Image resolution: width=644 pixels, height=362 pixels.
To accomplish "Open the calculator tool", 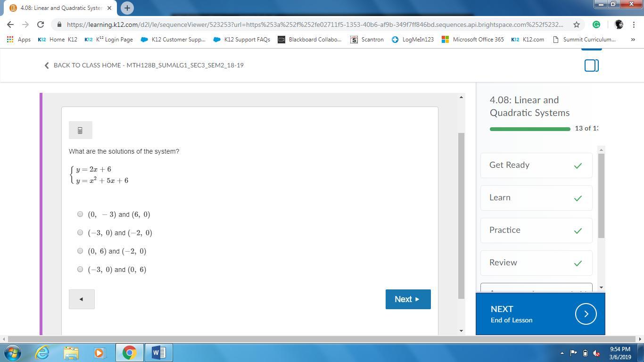I will 80,130.
